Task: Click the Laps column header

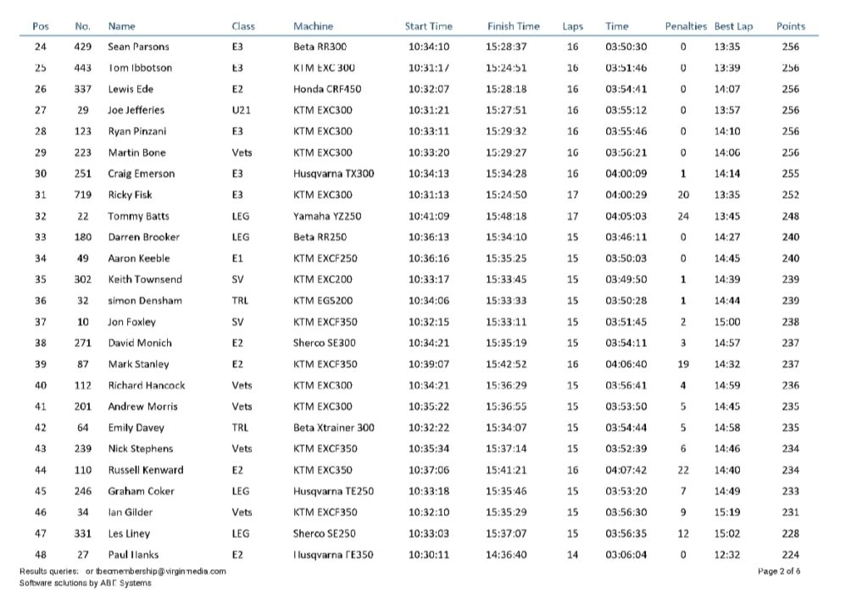Action: pos(572,26)
